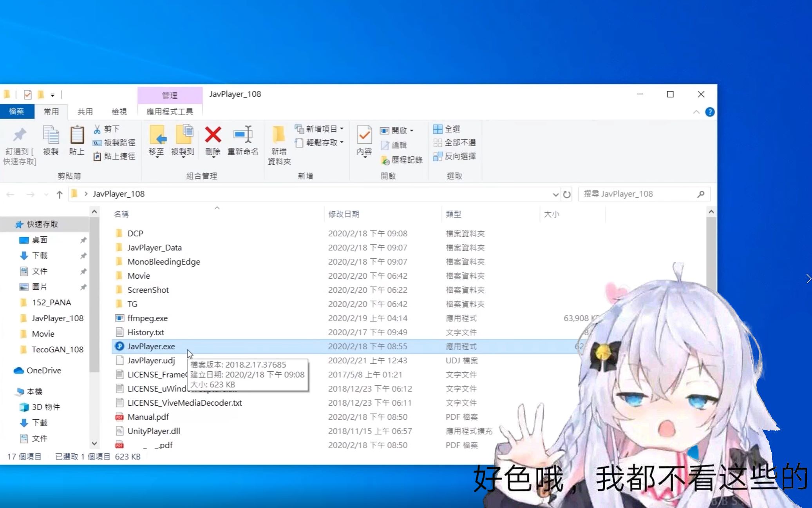Image resolution: width=812 pixels, height=508 pixels.
Task: Select the UnityPlayer.dll file
Action: coord(154,431)
